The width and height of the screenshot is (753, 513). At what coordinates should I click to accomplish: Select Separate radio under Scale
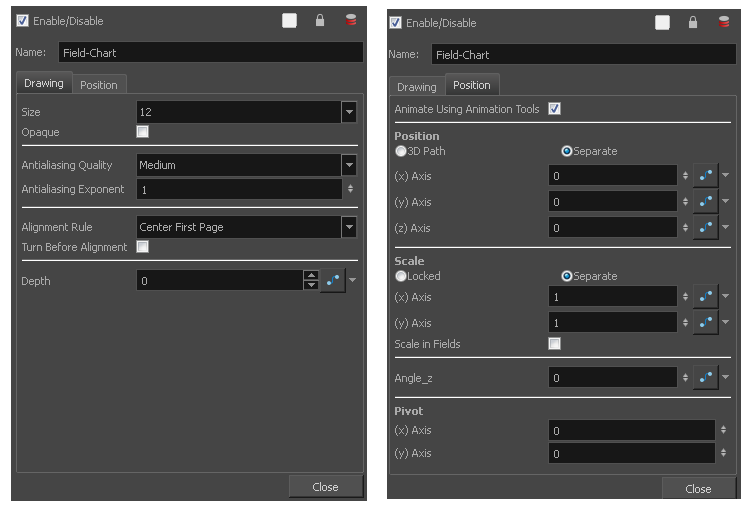coord(567,276)
